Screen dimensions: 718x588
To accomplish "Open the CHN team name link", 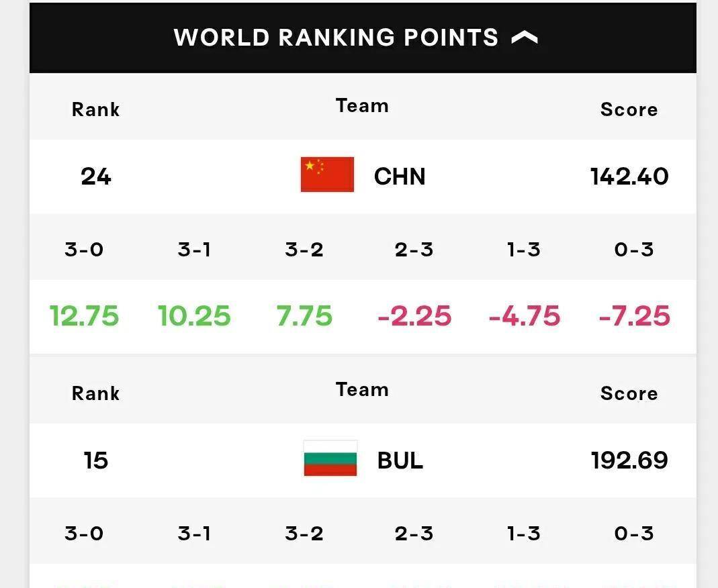I will click(400, 177).
